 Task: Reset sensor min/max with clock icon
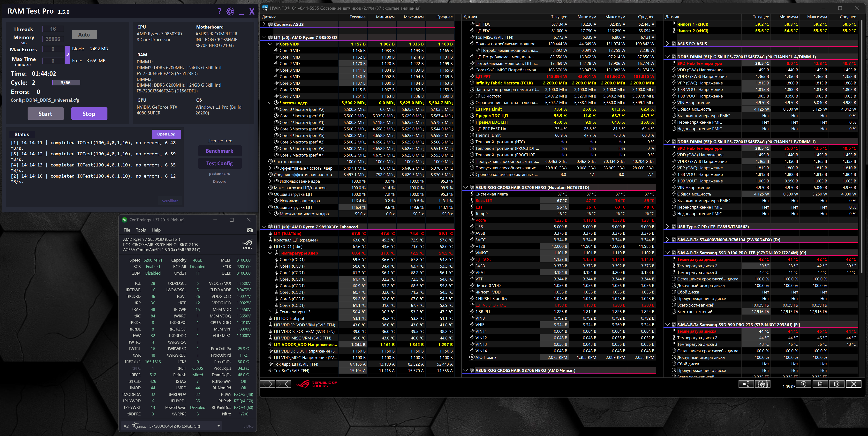(804, 384)
